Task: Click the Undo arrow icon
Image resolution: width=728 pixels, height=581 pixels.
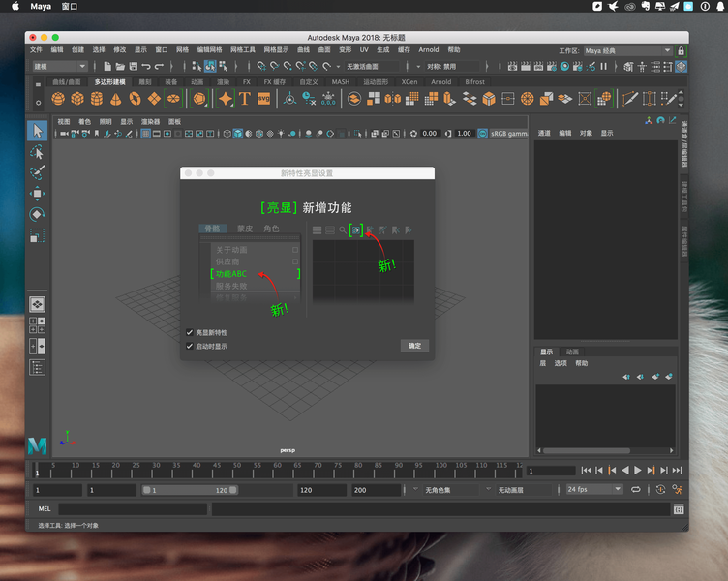Action: pos(146,67)
